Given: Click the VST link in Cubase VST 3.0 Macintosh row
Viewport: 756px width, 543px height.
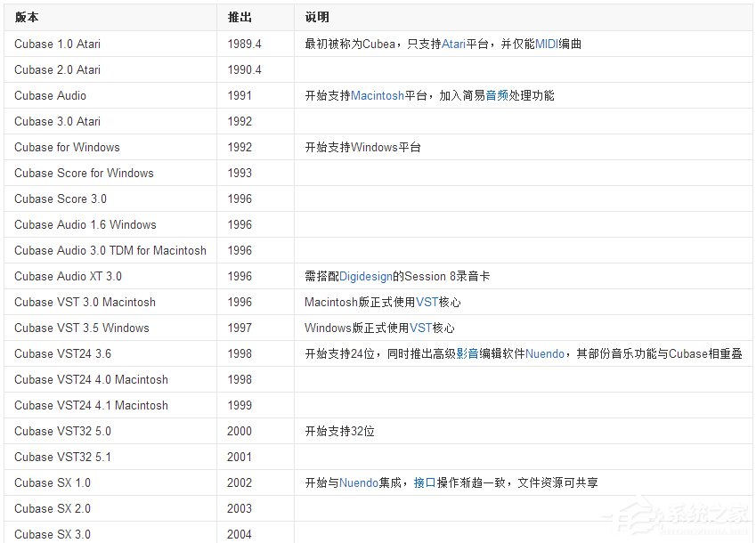Looking at the screenshot, I should pyautogui.click(x=427, y=302).
